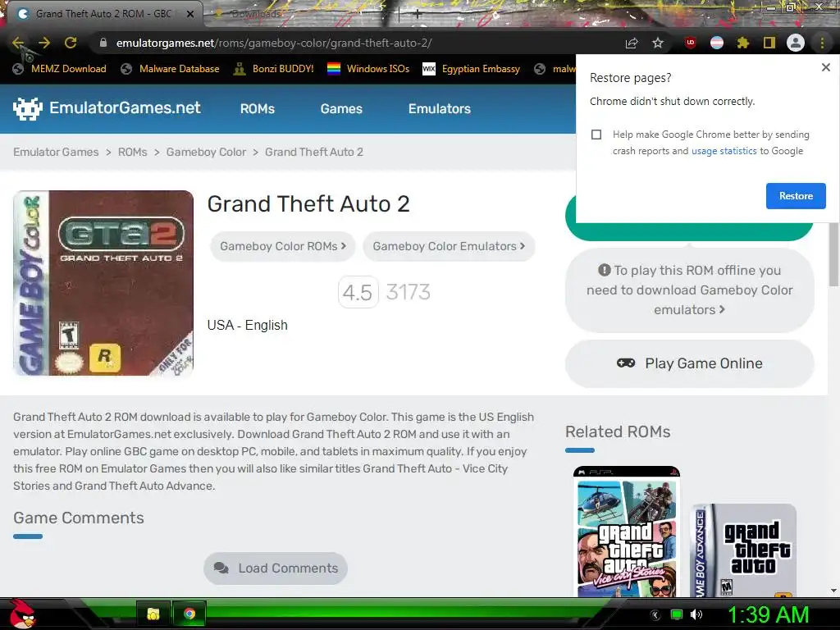Click the 1:39 AM clock
840x630 pixels.
tap(768, 615)
